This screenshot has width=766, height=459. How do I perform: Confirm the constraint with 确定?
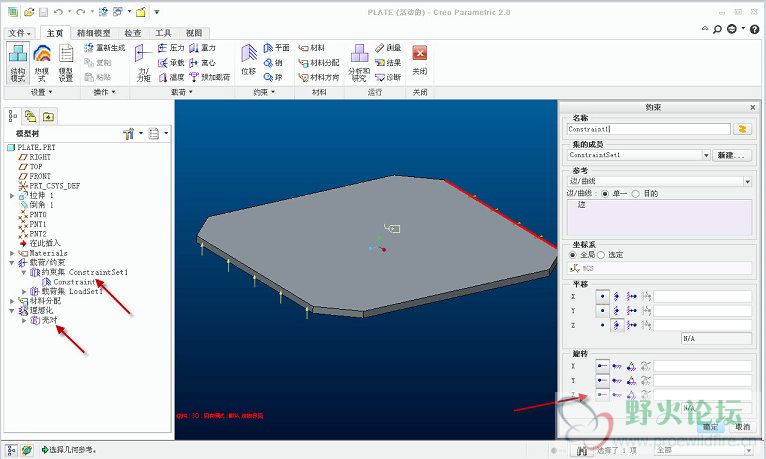click(x=710, y=427)
